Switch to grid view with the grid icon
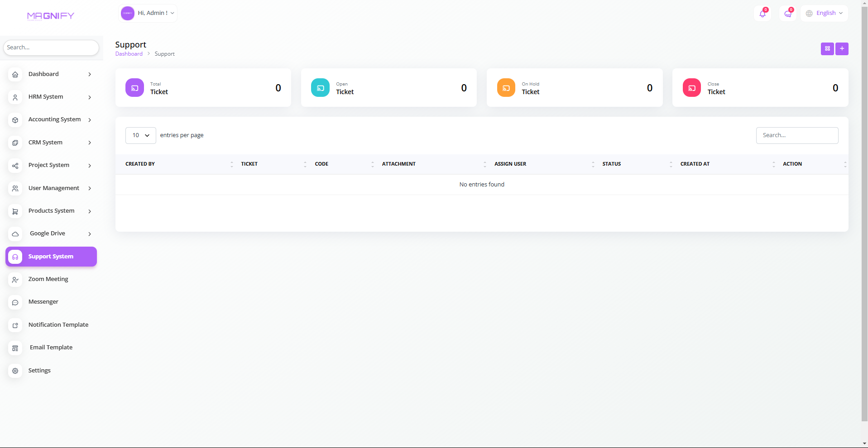 [827, 49]
